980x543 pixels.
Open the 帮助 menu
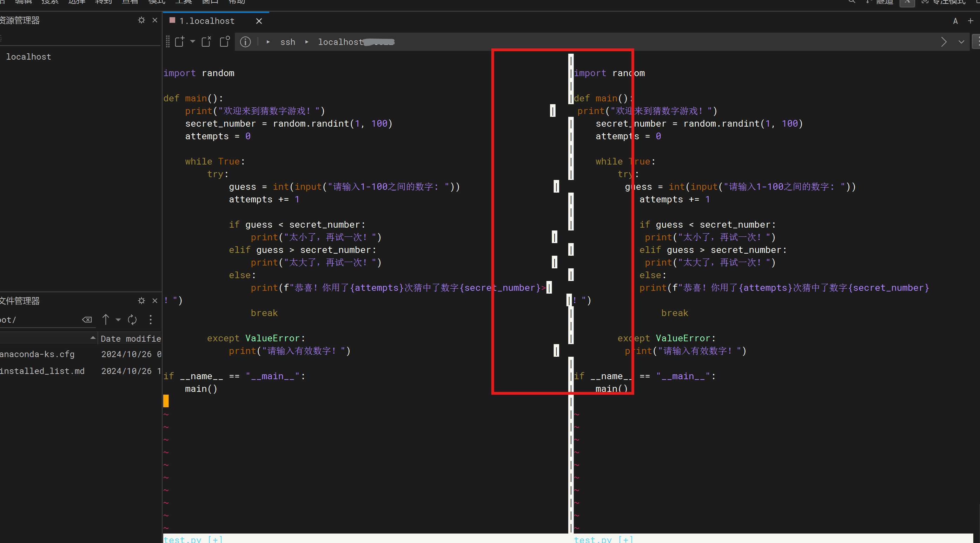[x=237, y=2]
